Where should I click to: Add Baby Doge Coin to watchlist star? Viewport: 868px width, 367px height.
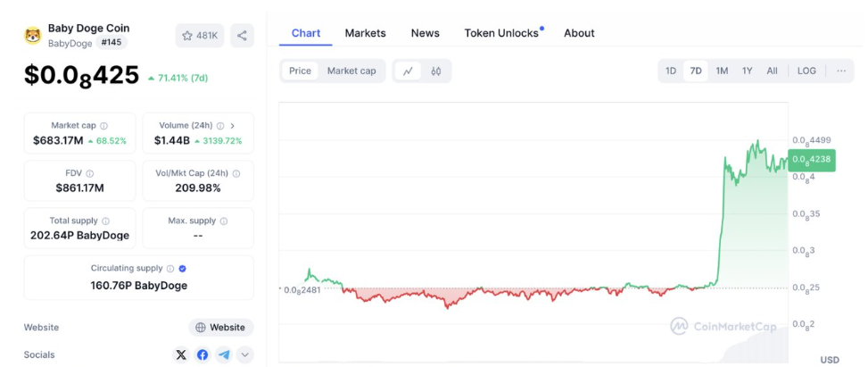click(x=200, y=36)
